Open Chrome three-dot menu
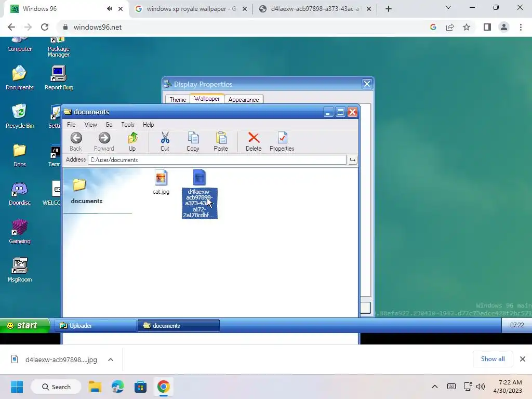The width and height of the screenshot is (532, 399). [x=521, y=27]
